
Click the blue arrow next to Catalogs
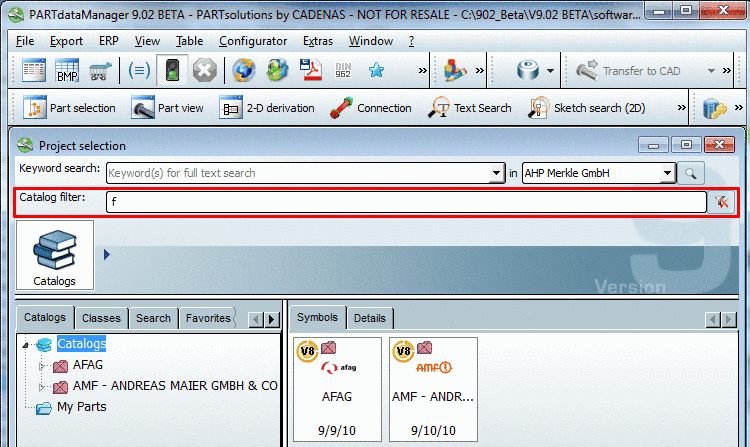coord(107,255)
